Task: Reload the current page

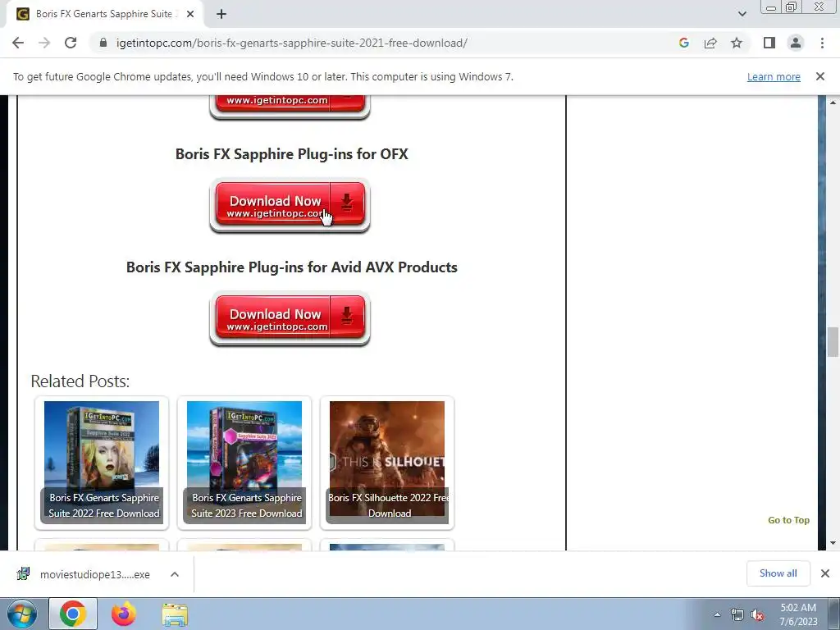Action: tap(71, 43)
